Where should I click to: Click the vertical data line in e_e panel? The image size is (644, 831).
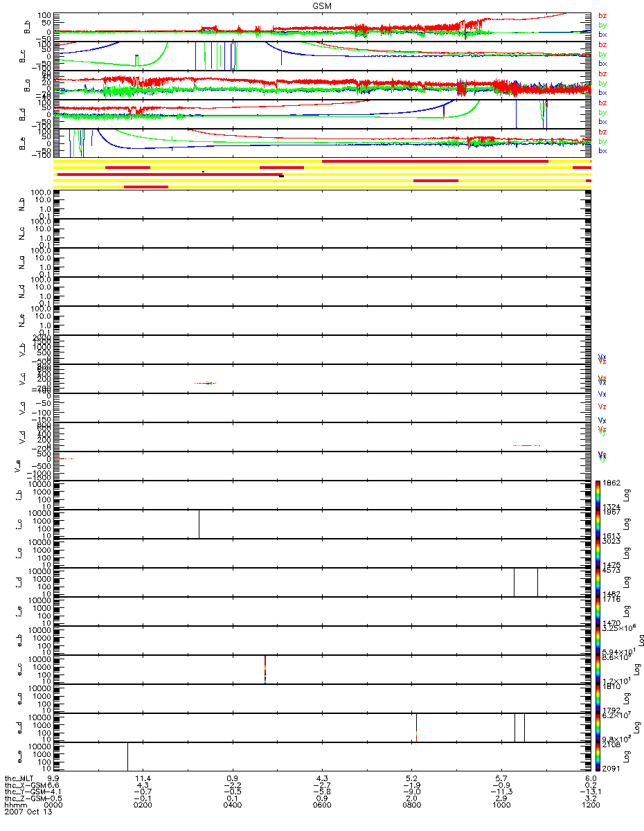(127, 756)
